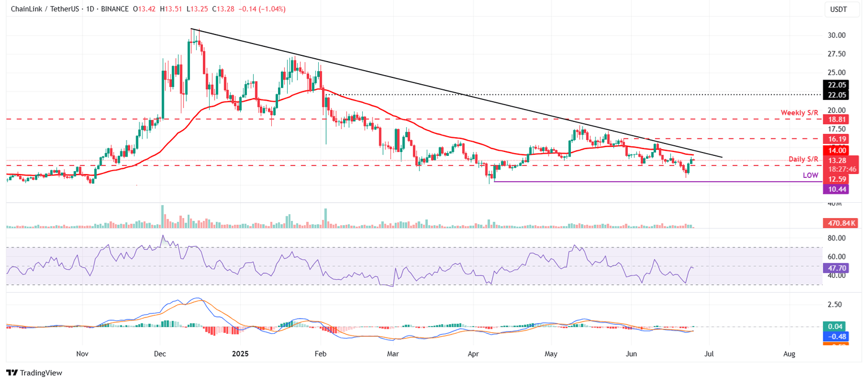Select the Weekly S/R dashed line
The width and height of the screenshot is (868, 383).
click(x=396, y=119)
